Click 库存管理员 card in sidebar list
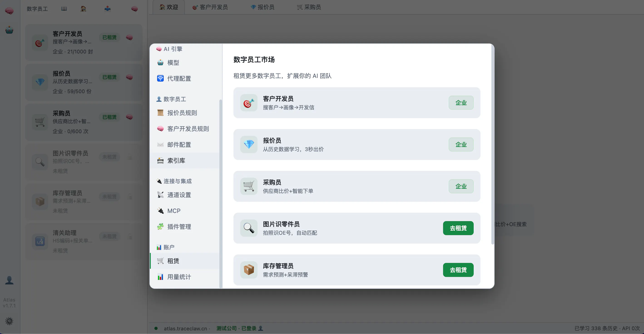Viewport: 644px width, 334px height. (x=84, y=202)
